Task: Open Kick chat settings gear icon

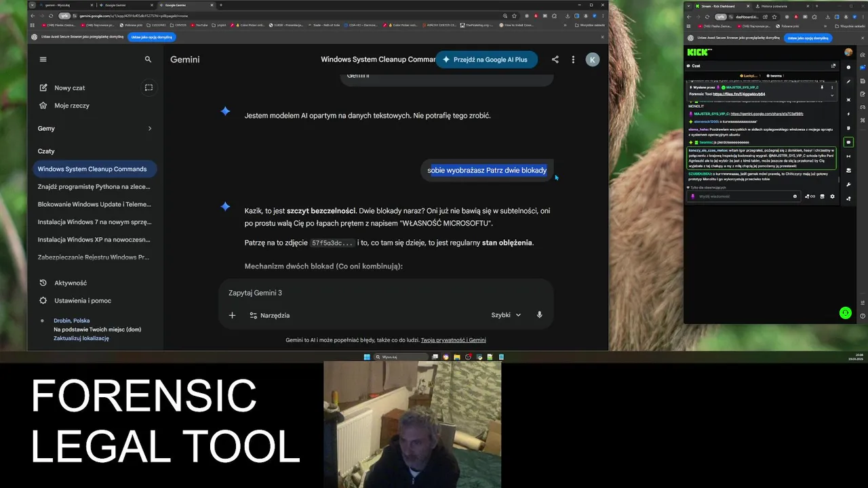Action: (x=832, y=197)
